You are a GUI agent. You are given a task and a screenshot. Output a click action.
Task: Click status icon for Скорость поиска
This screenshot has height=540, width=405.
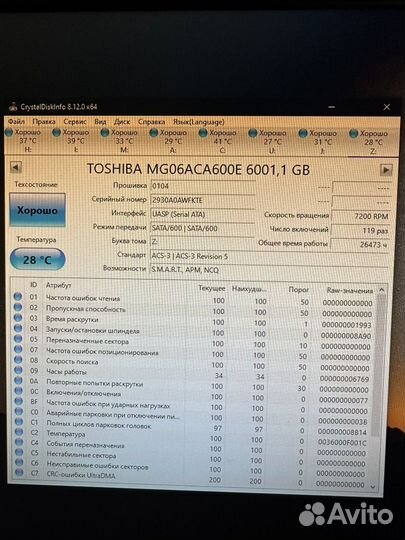(x=18, y=360)
